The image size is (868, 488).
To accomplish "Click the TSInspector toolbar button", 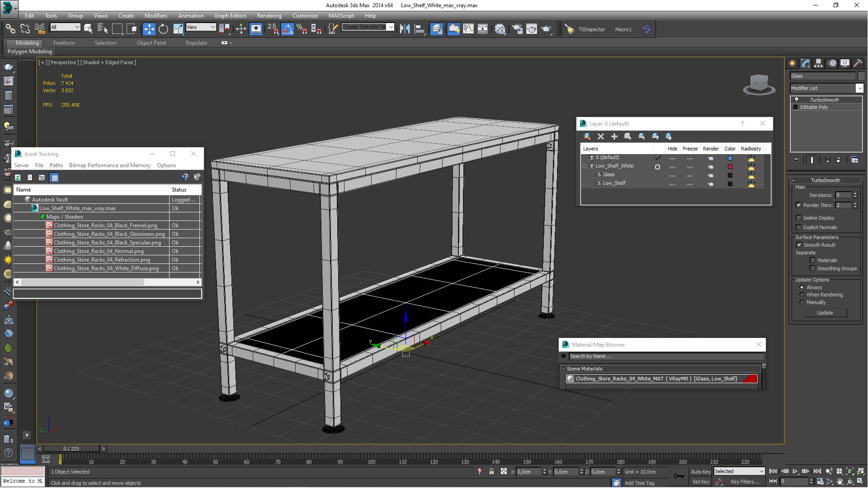I will click(591, 29).
